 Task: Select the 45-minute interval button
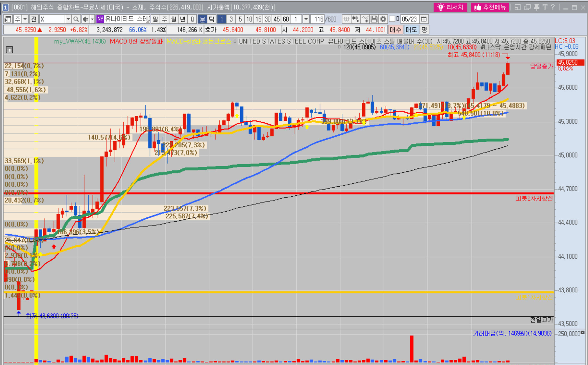tap(277, 19)
